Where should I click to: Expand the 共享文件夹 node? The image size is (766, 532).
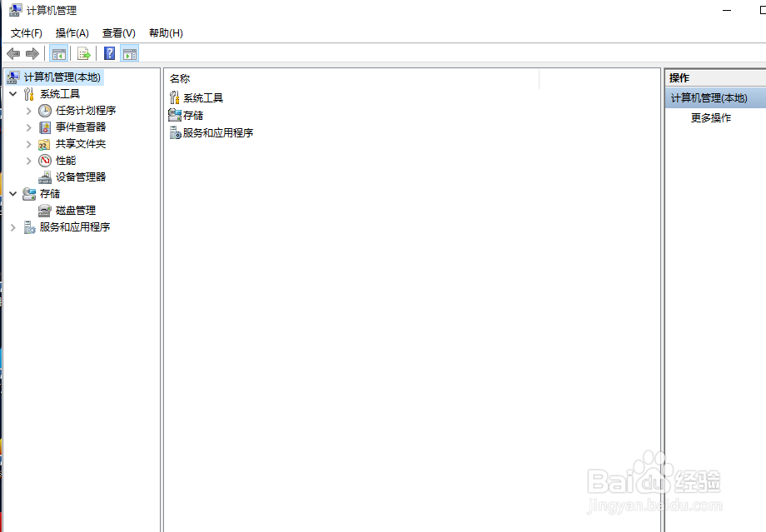pyautogui.click(x=29, y=144)
